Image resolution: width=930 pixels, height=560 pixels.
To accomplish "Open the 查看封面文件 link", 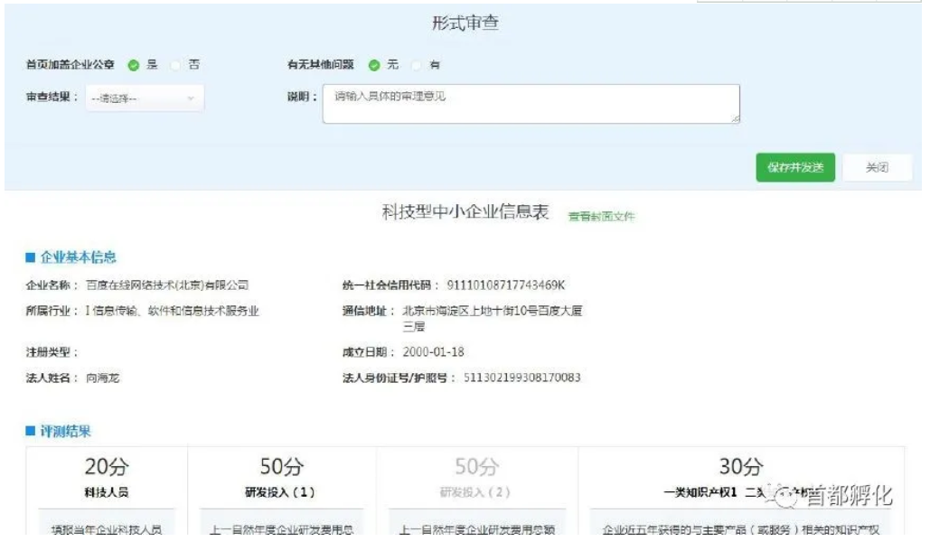I will pos(601,217).
